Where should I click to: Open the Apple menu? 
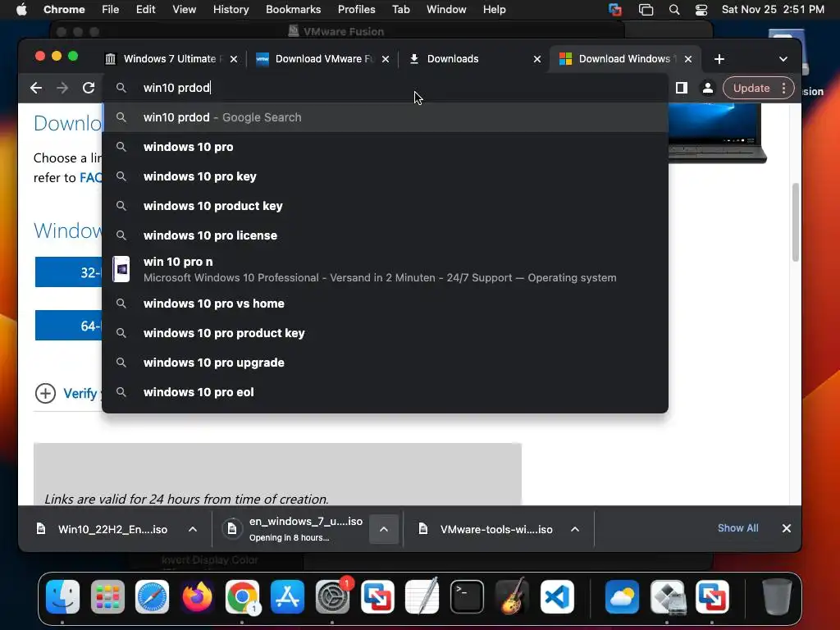(x=21, y=10)
